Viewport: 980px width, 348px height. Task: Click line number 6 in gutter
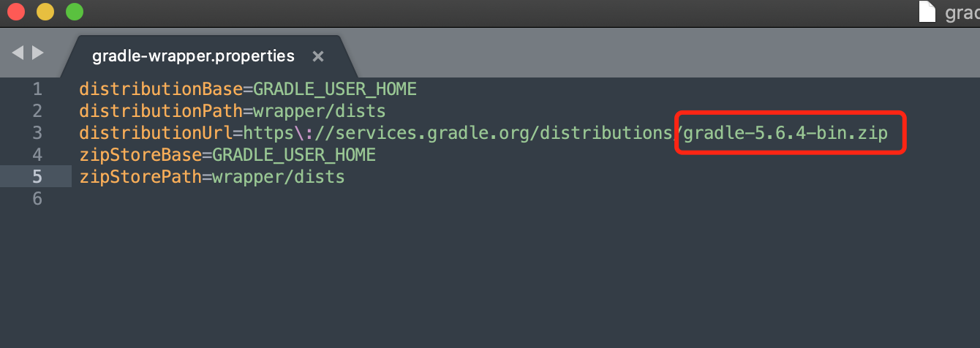(37, 199)
